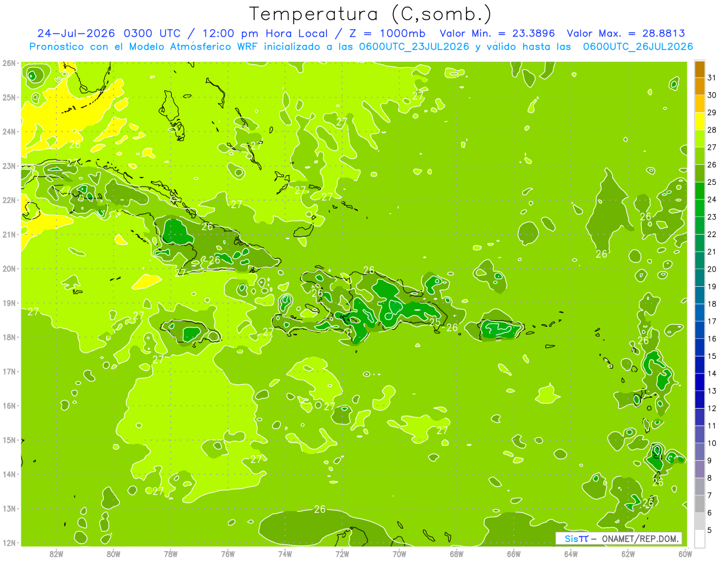Screen dimensions: 728x562
Task: Click the latitude axis label "14N"
Action: tap(9, 474)
